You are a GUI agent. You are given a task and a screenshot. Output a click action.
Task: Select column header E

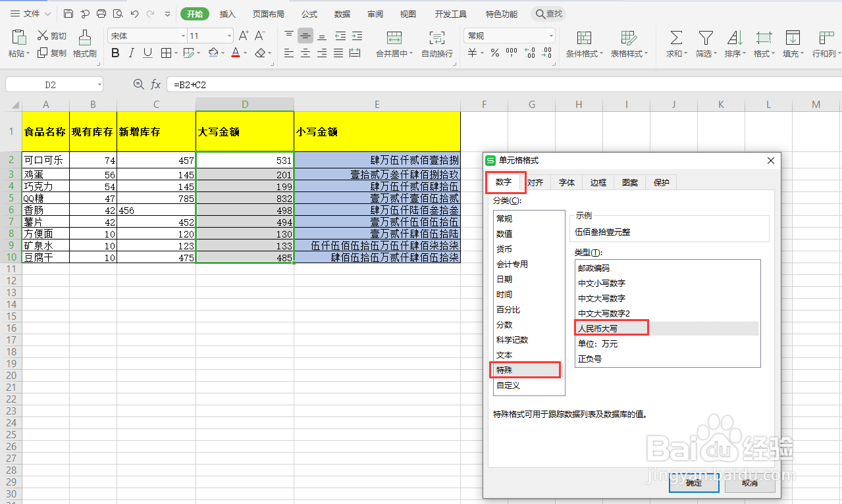point(377,105)
